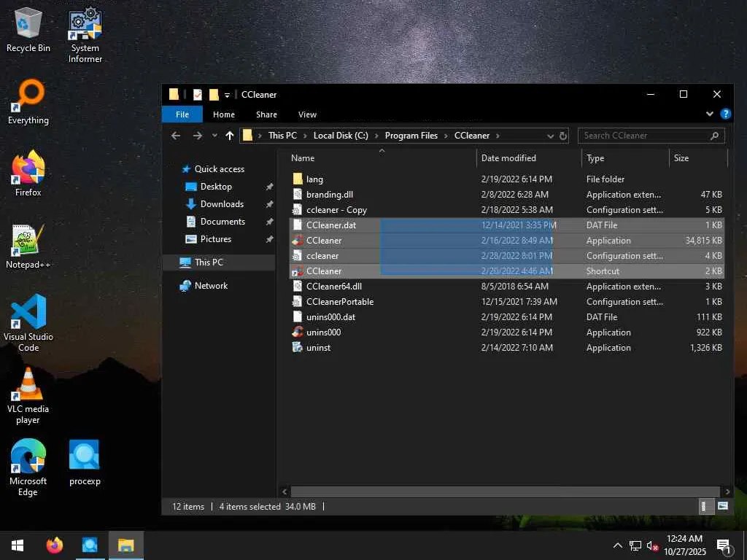Screen dimensions: 747x560
Task: Select This PC in the navigation pane
Action: [x=208, y=262]
